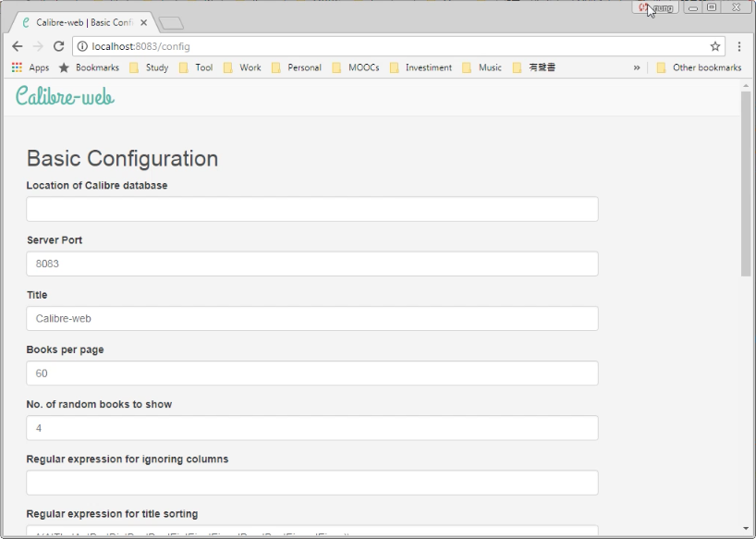This screenshot has width=756, height=539.
Task: Click the Server Port input field
Action: pos(312,263)
